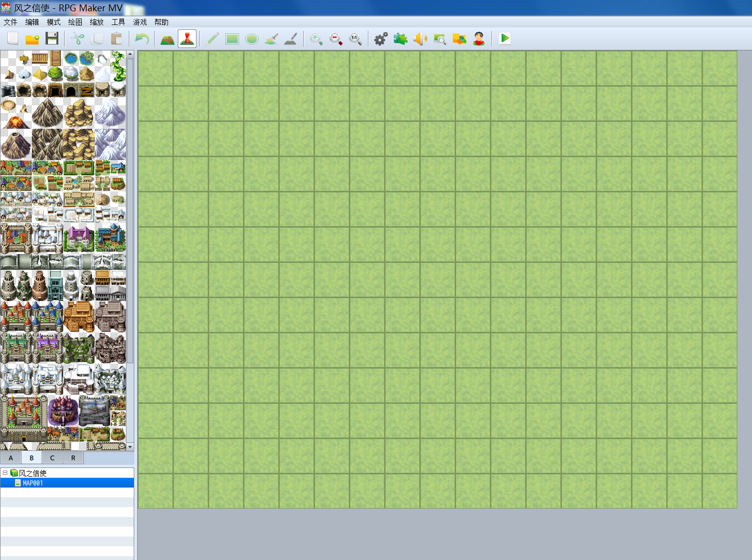
Task: Open the 工具 menu
Action: (118, 22)
